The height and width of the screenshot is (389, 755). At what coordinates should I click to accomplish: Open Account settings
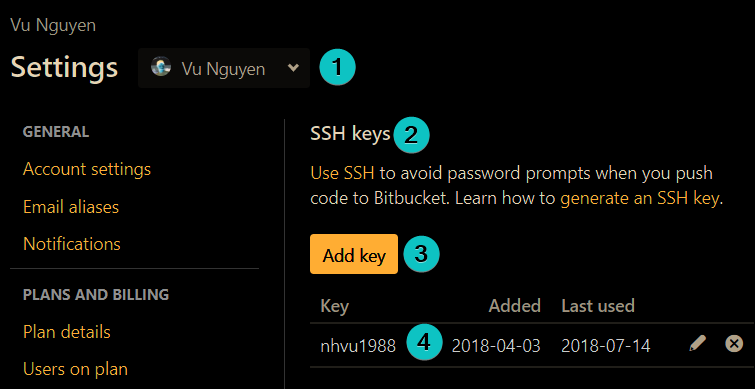tap(87, 169)
